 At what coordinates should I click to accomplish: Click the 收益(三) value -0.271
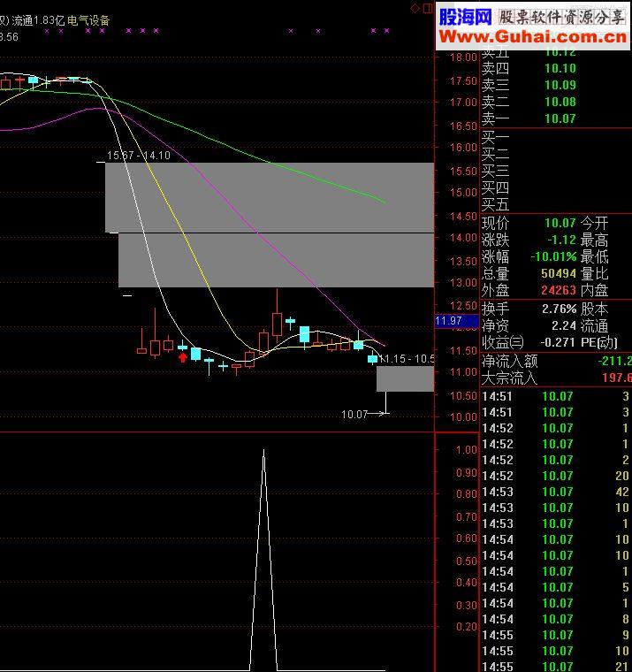tap(558, 342)
